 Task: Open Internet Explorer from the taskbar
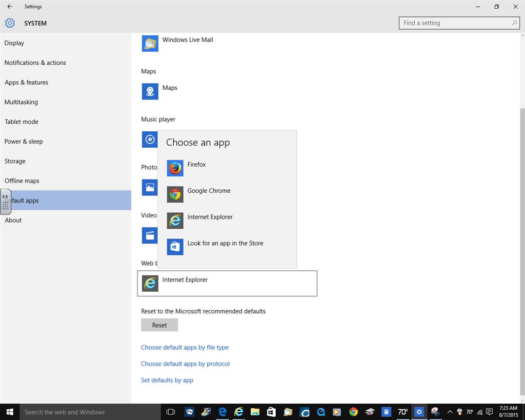[x=239, y=412]
